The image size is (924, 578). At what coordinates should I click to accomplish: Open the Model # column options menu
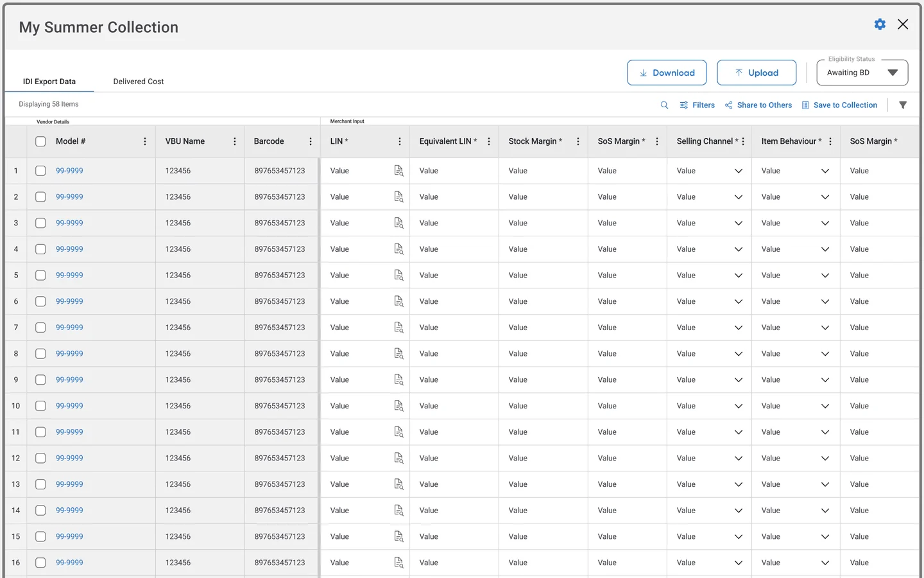[x=145, y=141]
